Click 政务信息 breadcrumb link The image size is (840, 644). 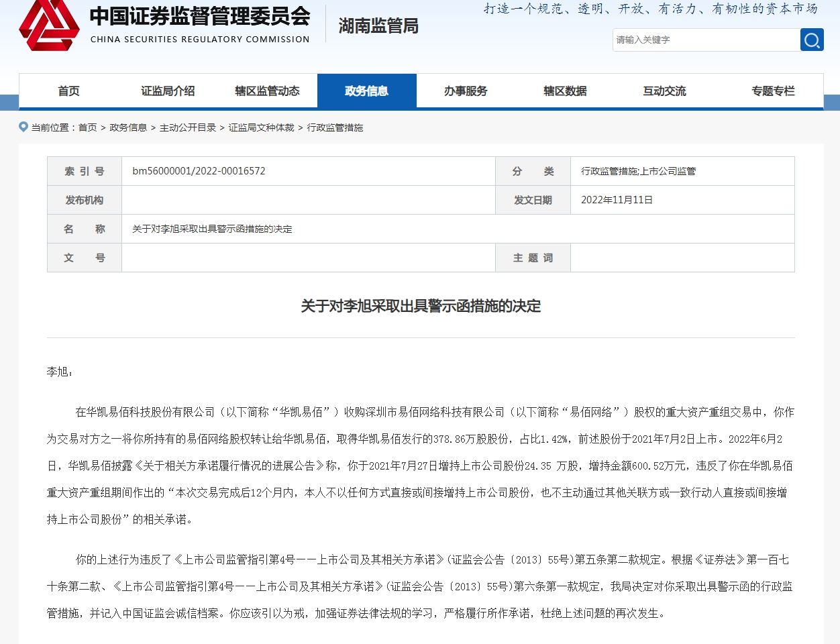coord(128,127)
